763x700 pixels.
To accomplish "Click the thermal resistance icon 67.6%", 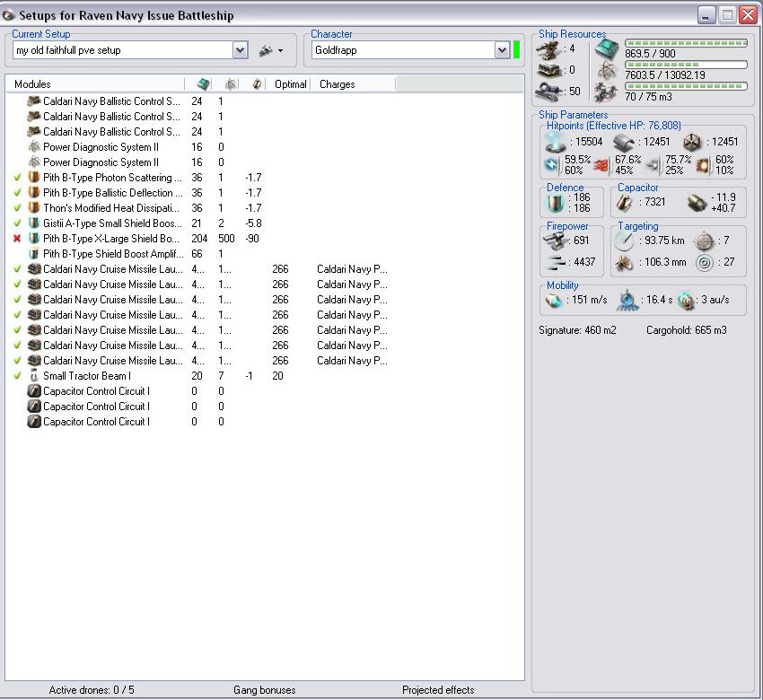I will point(602,165).
